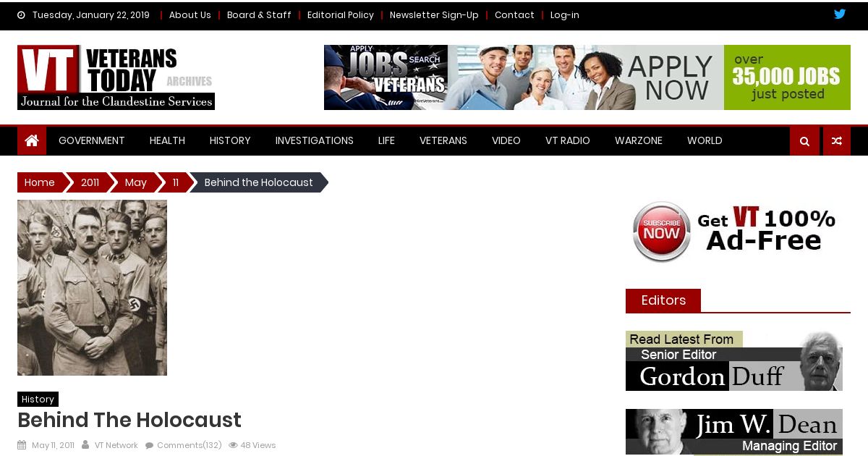This screenshot has width=868, height=456.
Task: Click the May 11, 2011 date link
Action: 53,445
